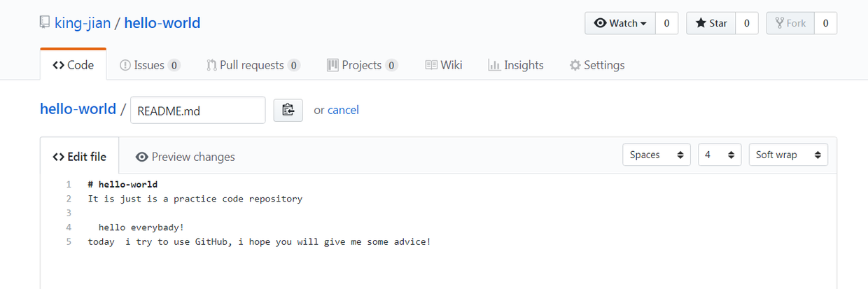Image resolution: width=868 pixels, height=289 pixels.
Task: Click the Wiki book icon
Action: (x=431, y=65)
